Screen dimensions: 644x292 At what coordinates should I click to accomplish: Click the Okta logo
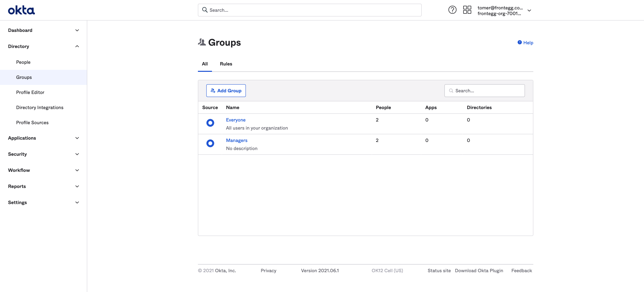[21, 10]
